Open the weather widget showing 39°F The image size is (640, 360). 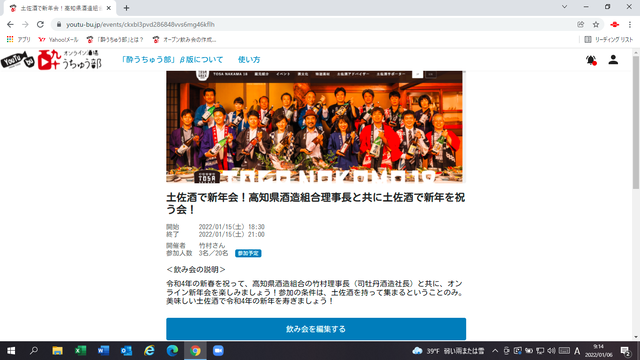tap(448, 351)
